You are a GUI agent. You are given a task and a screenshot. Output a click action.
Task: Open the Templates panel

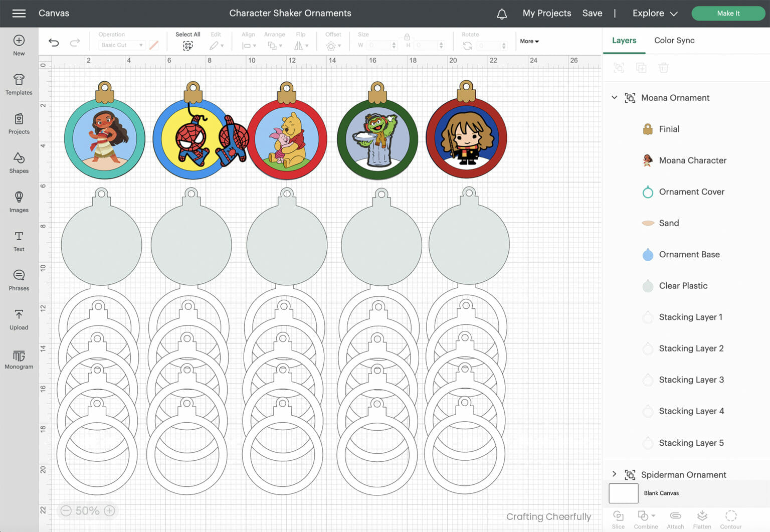[19, 84]
